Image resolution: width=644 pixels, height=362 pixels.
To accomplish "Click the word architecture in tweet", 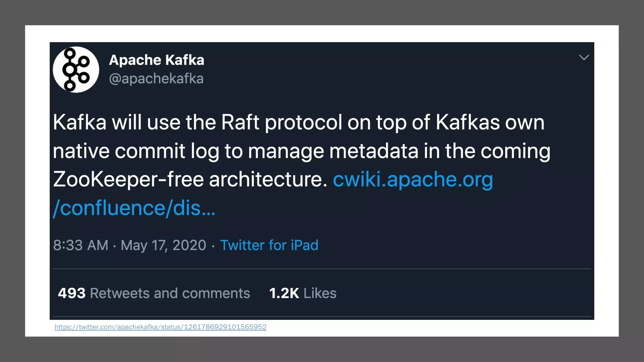I will click(x=268, y=179).
